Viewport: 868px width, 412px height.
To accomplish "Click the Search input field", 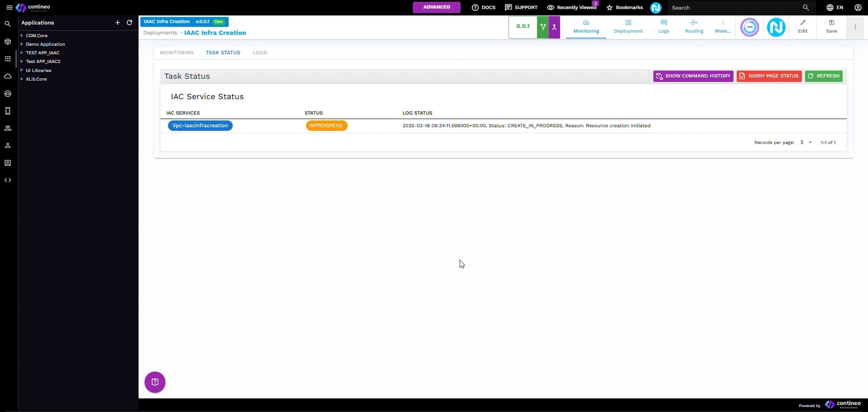I will point(734,8).
